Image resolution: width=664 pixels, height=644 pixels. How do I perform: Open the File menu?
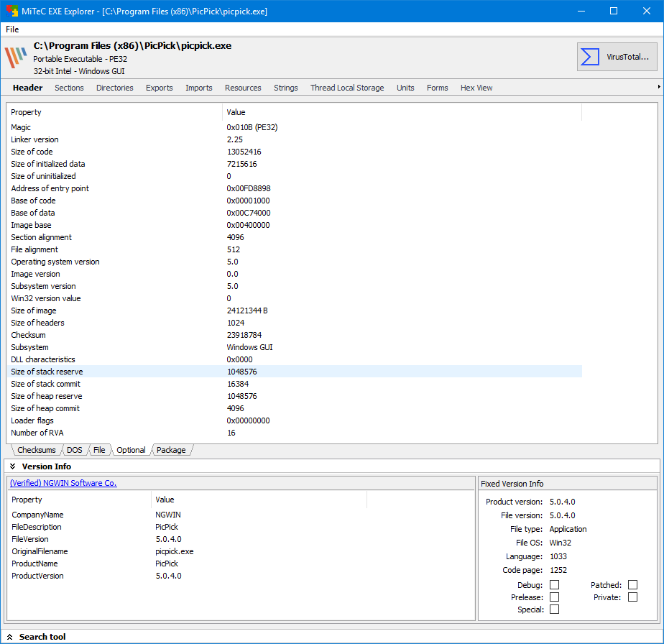(x=12, y=29)
